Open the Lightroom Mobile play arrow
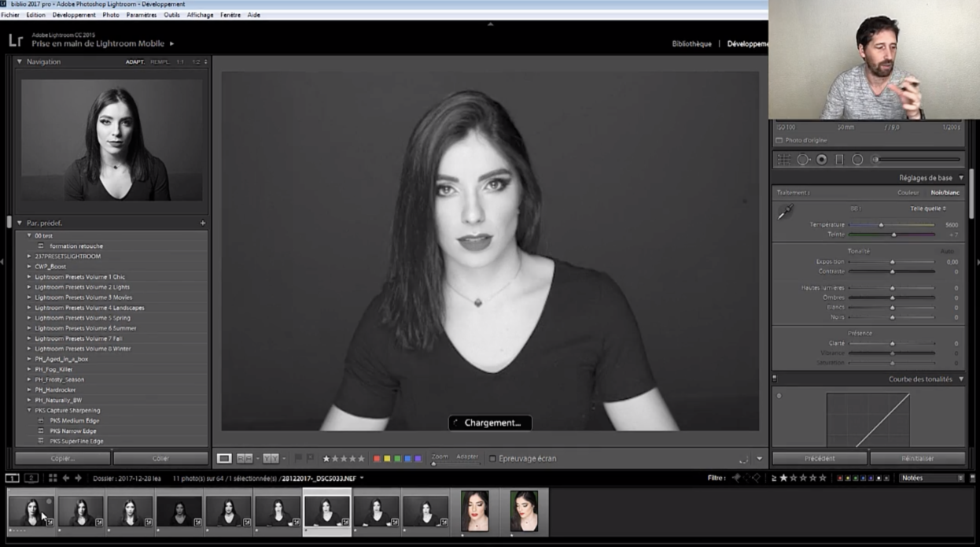Image resolution: width=980 pixels, height=547 pixels. point(171,44)
